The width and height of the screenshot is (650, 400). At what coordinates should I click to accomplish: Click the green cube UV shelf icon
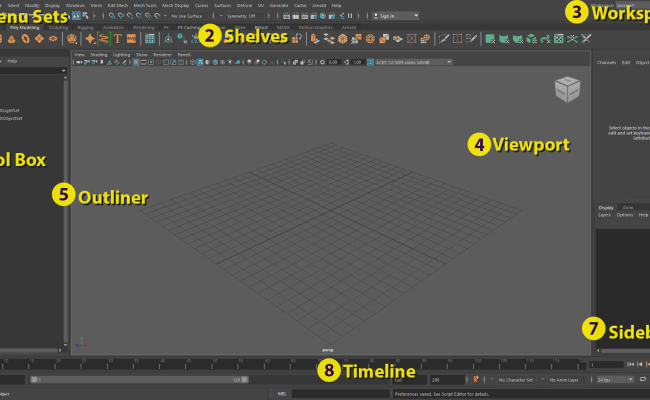[x=531, y=39]
